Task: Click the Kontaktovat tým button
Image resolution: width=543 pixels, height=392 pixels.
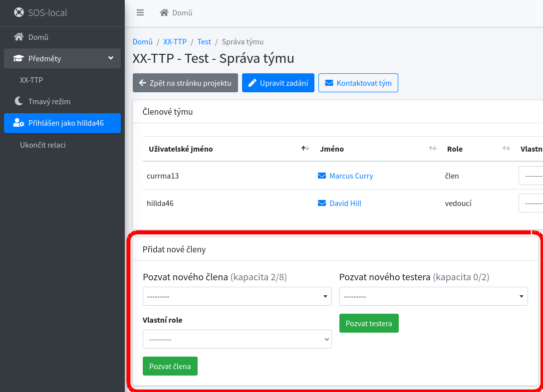Action: pos(358,83)
